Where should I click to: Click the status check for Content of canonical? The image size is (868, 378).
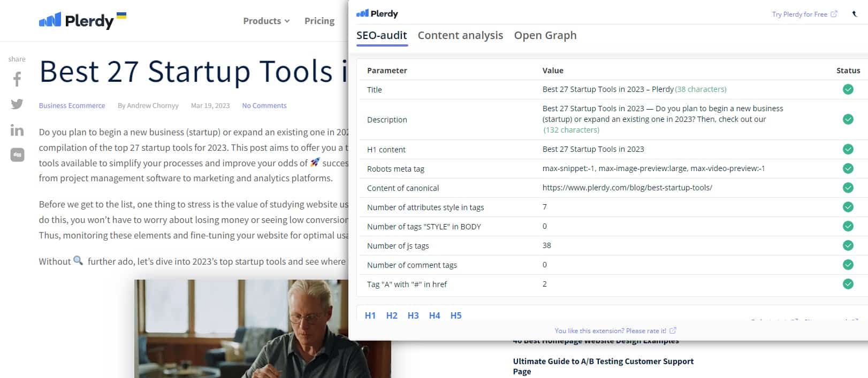[848, 188]
